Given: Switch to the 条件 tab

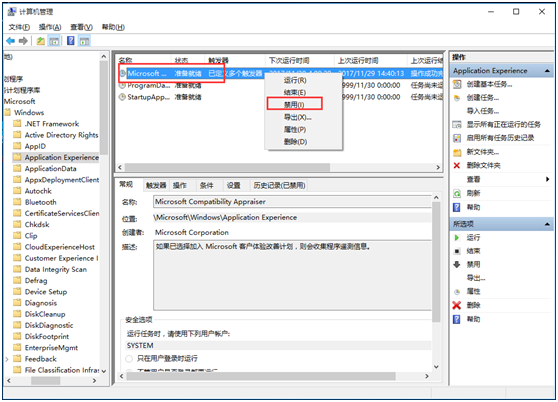Looking at the screenshot, I should [206, 185].
